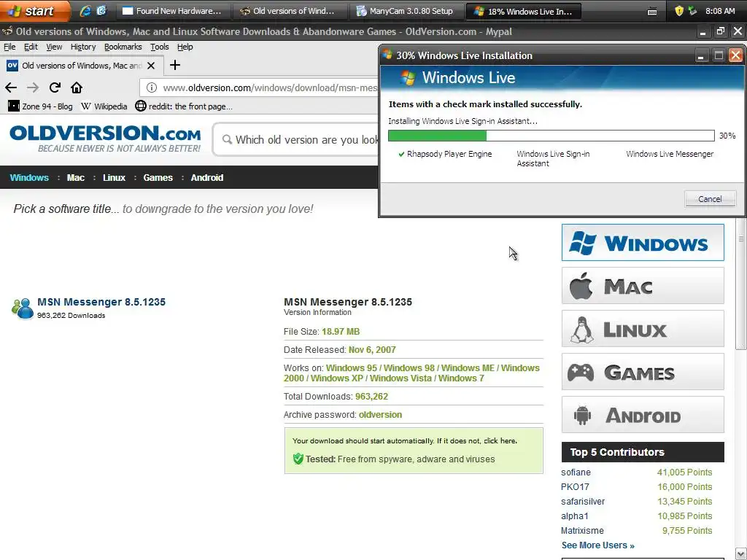Click the 18.97 MB file size value
The height and width of the screenshot is (560, 747).
(x=341, y=332)
